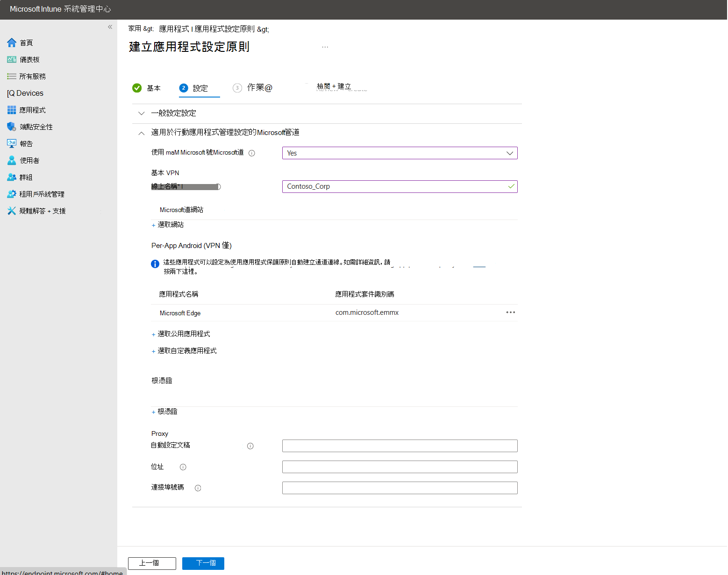Open the Review + create (檢閱 + 建立) tab
Screen dimensions: 728x575
click(334, 86)
